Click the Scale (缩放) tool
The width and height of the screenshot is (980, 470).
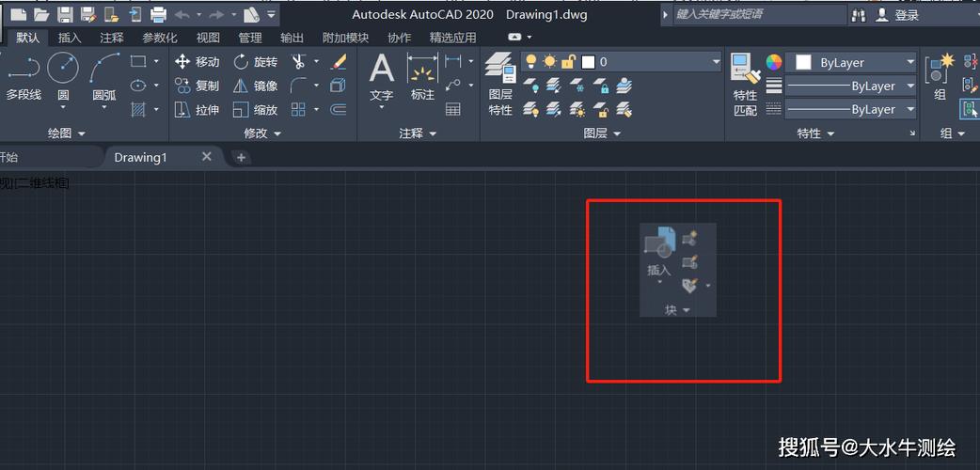pos(256,109)
